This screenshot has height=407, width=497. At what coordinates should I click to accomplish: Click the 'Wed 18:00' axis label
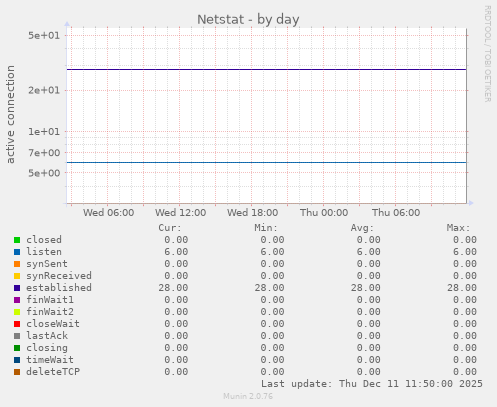click(252, 213)
